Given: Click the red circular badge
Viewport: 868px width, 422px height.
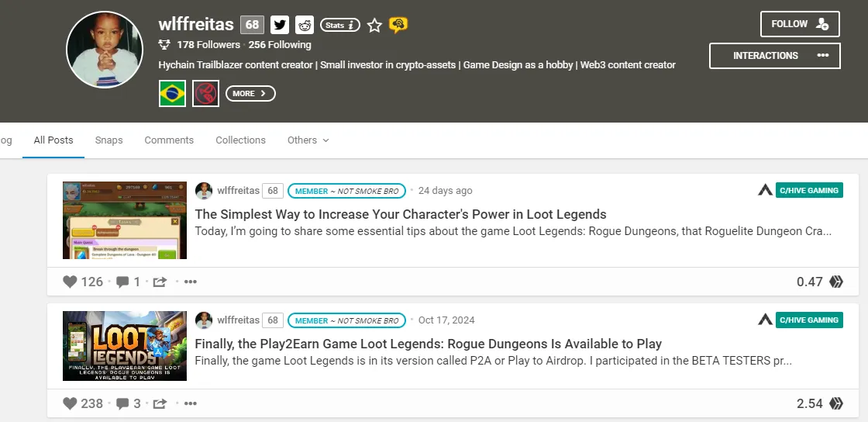Looking at the screenshot, I should 206,94.
